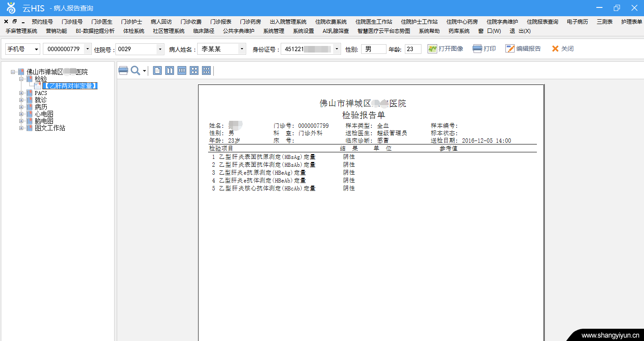644x341 pixels.
Task: Click the book icon beside 病历
Action: (x=30, y=107)
